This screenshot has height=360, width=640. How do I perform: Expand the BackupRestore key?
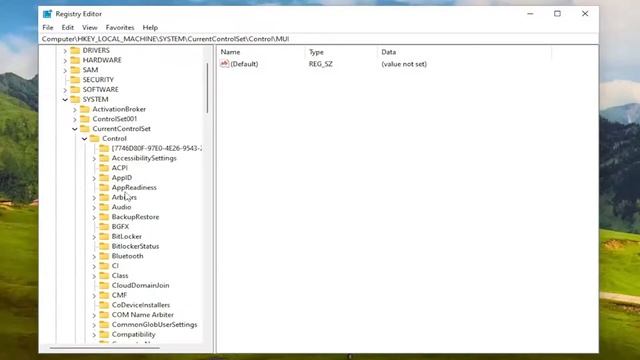tap(94, 217)
